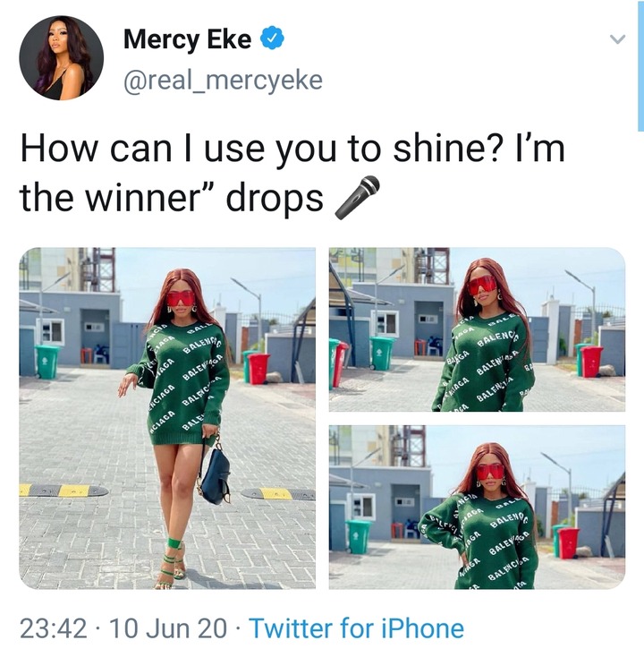
Task: Click the 23:42 timestamp
Action: tap(53, 628)
